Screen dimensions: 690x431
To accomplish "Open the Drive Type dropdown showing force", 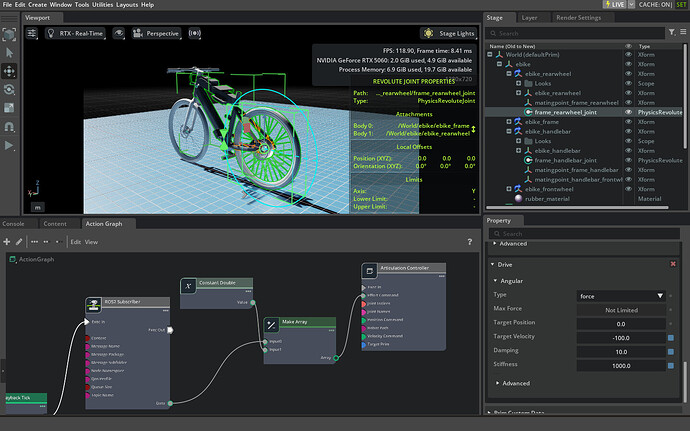I will coord(621,296).
